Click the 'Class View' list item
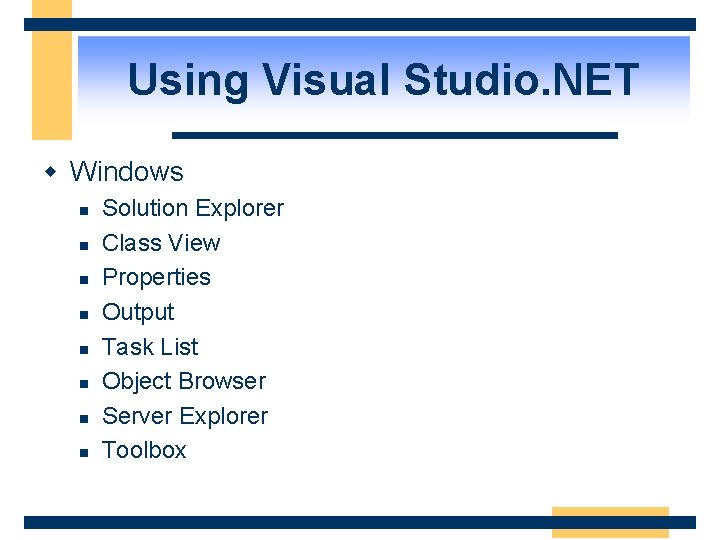The width and height of the screenshot is (720, 540). click(161, 243)
